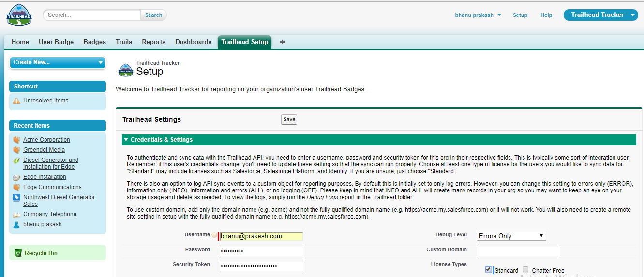The image size is (644, 277).
Task: Click the account icon beside Edge Communications
Action: pos(16,187)
